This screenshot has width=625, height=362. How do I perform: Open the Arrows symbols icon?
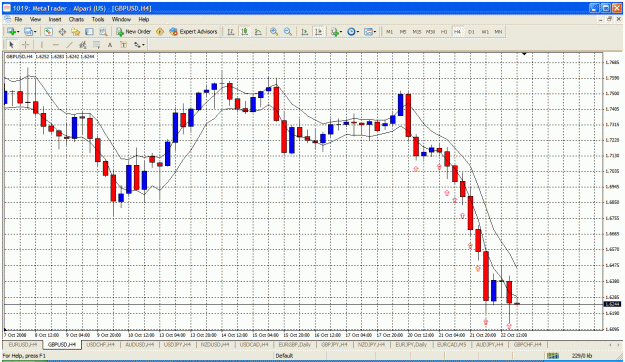click(137, 45)
